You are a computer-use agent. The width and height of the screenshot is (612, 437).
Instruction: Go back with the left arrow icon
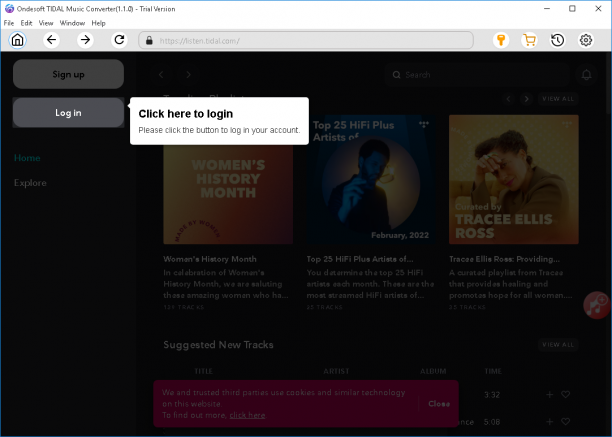pos(52,40)
